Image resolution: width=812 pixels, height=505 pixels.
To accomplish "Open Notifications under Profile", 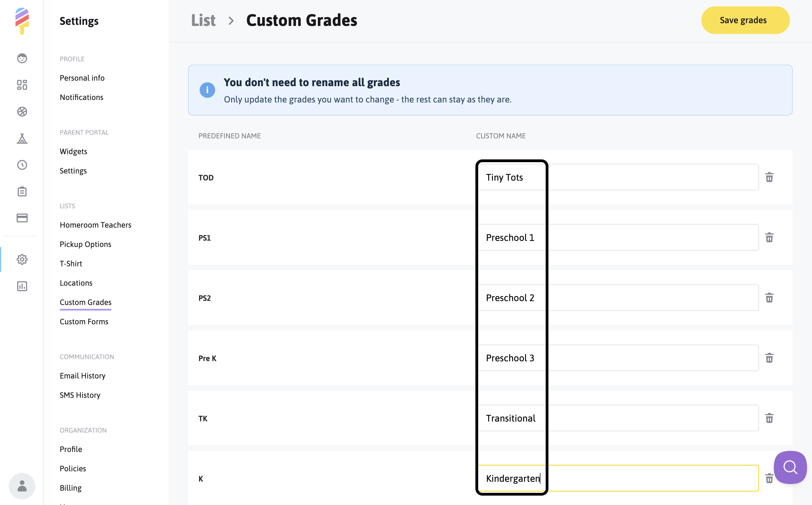I will [x=82, y=97].
